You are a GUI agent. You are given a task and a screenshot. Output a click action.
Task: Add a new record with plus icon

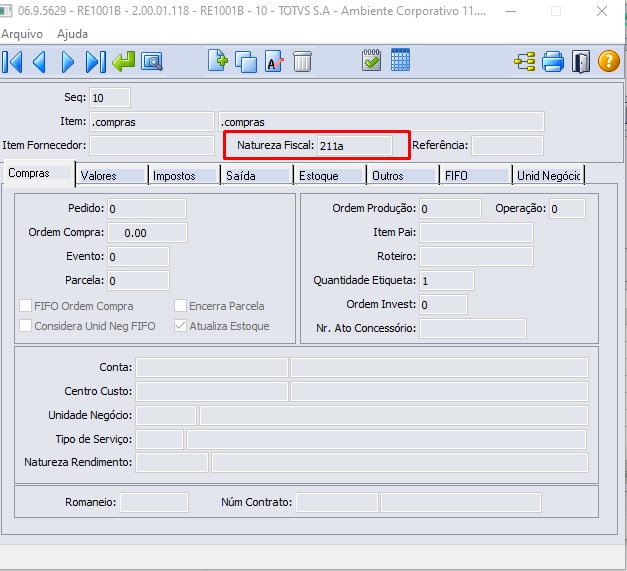pyautogui.click(x=218, y=61)
